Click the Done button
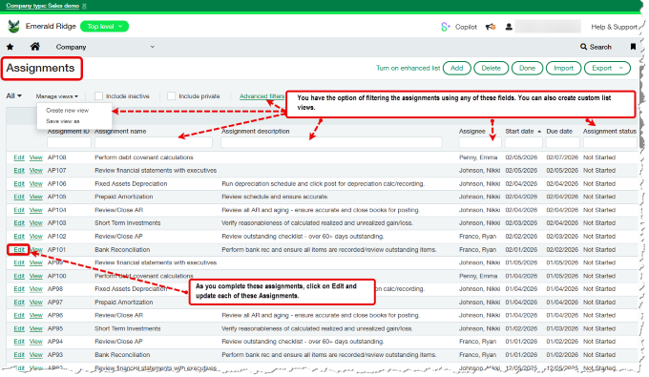Screen dimensions: 649x377 point(527,68)
